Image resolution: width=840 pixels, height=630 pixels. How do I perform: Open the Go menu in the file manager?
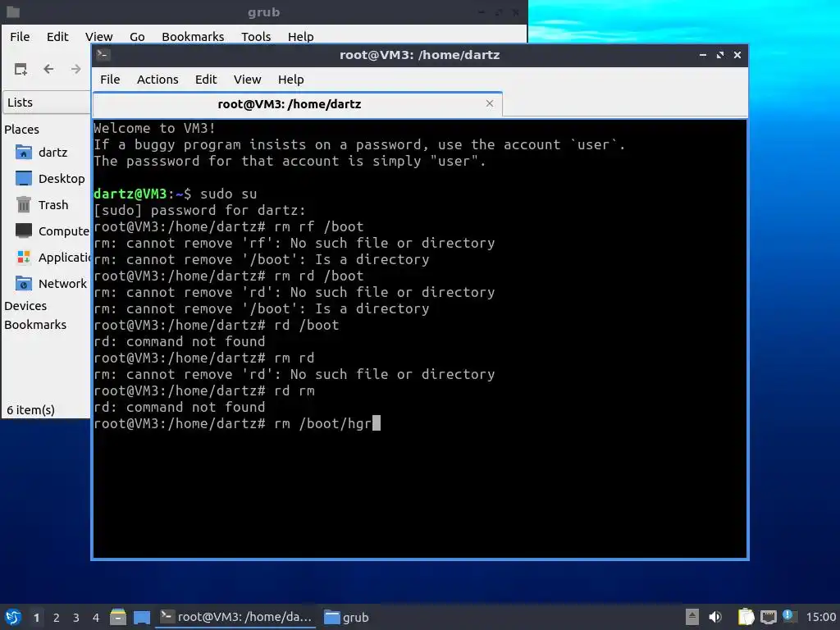point(137,36)
